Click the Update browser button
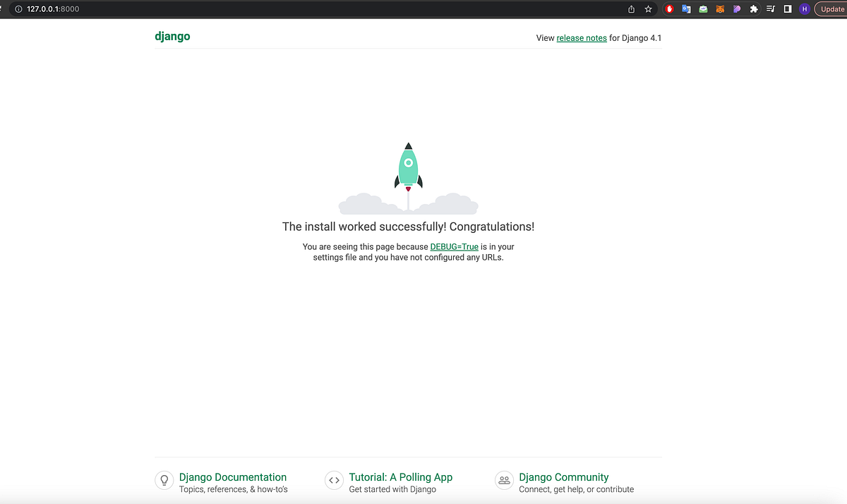 coord(831,8)
